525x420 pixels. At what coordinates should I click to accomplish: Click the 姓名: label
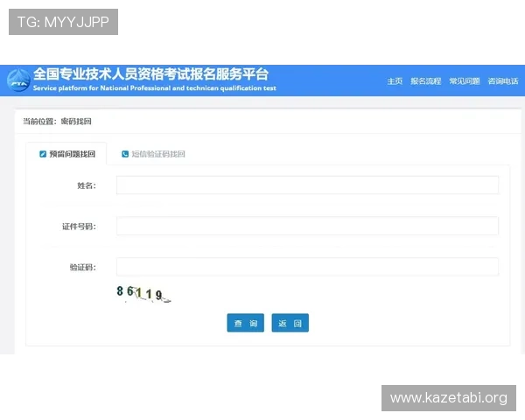87,185
